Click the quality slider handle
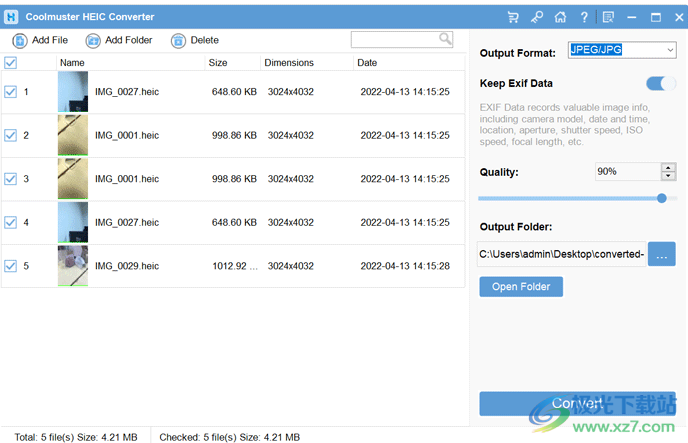 tap(662, 198)
